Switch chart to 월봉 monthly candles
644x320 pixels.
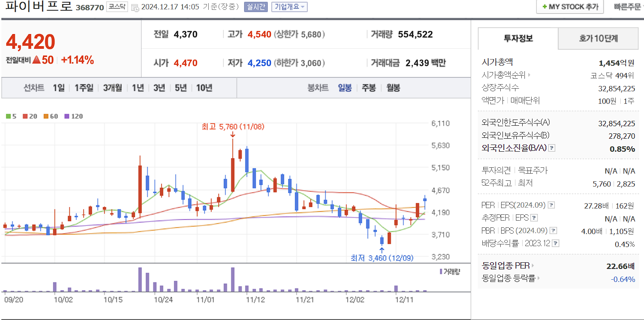coord(393,88)
